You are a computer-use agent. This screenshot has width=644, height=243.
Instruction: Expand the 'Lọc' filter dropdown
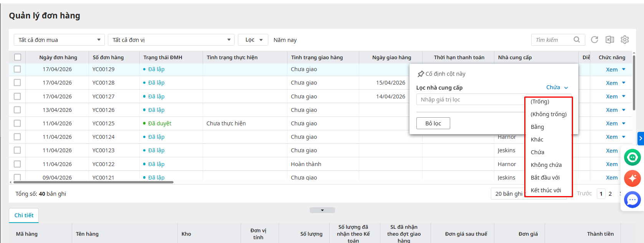click(253, 40)
